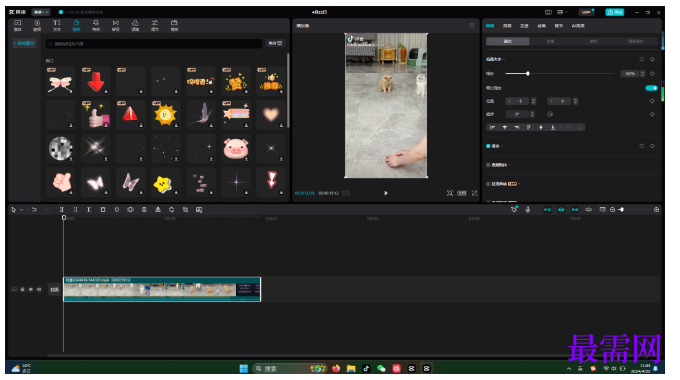Toggle main track magnet in timeline toolbar

pyautogui.click(x=547, y=210)
